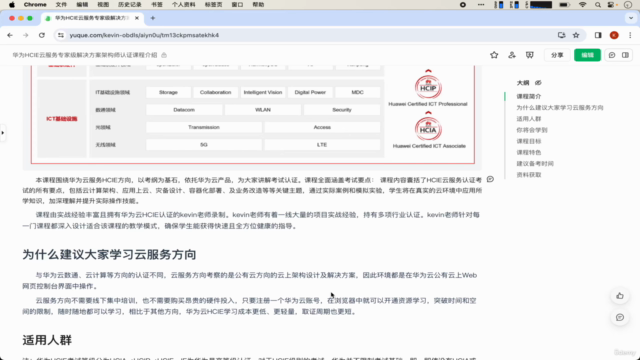This screenshot has width=640, height=360.
Task: Jump to 课程目标 in outline
Action: (x=529, y=141)
